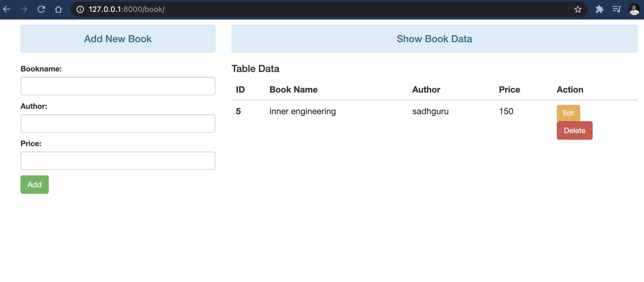Click the Author: form label
Screen dimensions: 644x282
pos(34,106)
